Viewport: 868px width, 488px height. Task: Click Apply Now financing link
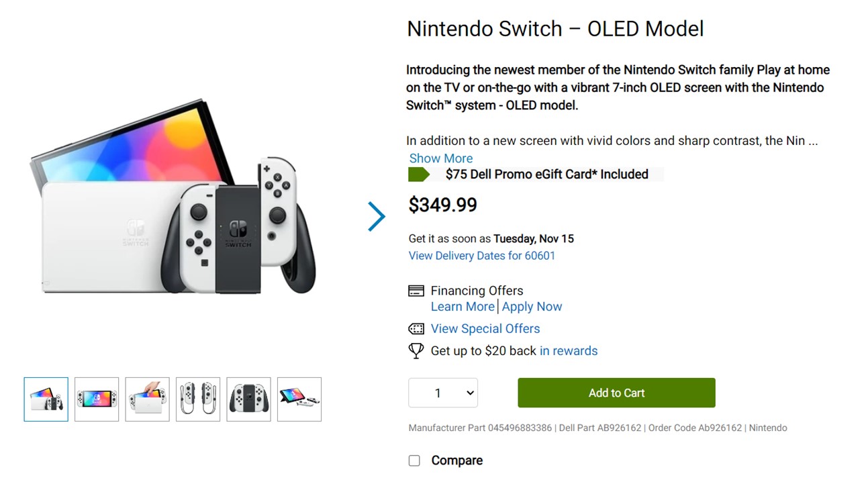tap(532, 307)
